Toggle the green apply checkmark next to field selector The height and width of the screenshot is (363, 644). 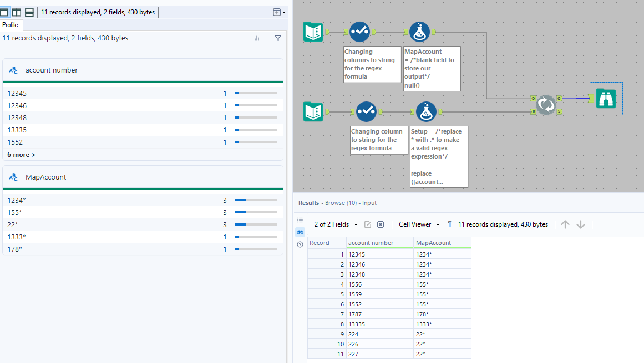(369, 224)
